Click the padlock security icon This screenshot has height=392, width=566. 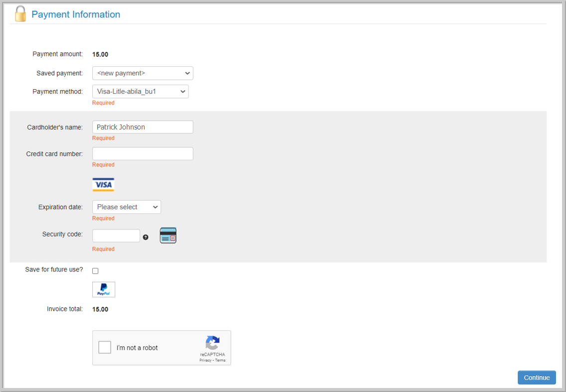pyautogui.click(x=20, y=13)
